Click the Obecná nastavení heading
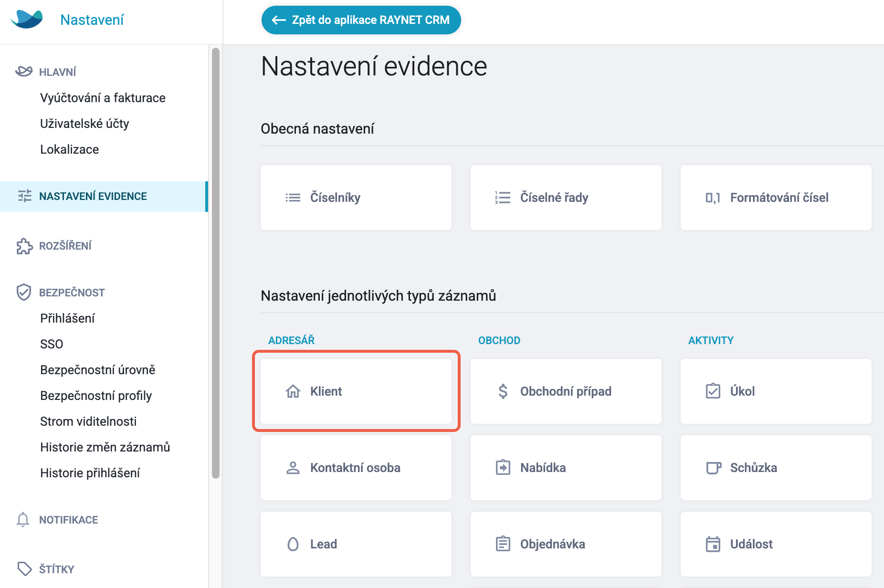 [317, 128]
